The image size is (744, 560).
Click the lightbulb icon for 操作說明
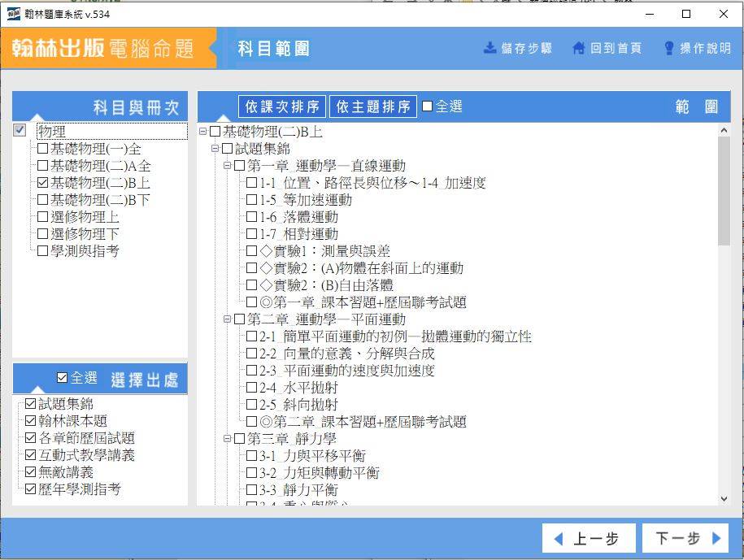(669, 48)
